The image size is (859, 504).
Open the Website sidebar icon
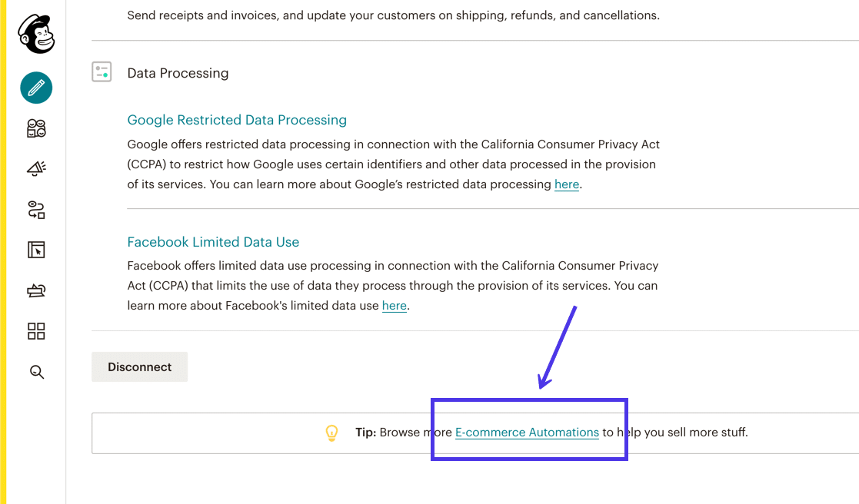pyautogui.click(x=36, y=250)
